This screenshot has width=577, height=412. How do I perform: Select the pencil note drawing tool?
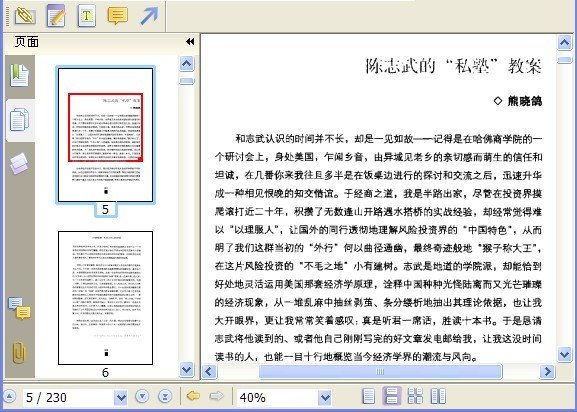56,15
